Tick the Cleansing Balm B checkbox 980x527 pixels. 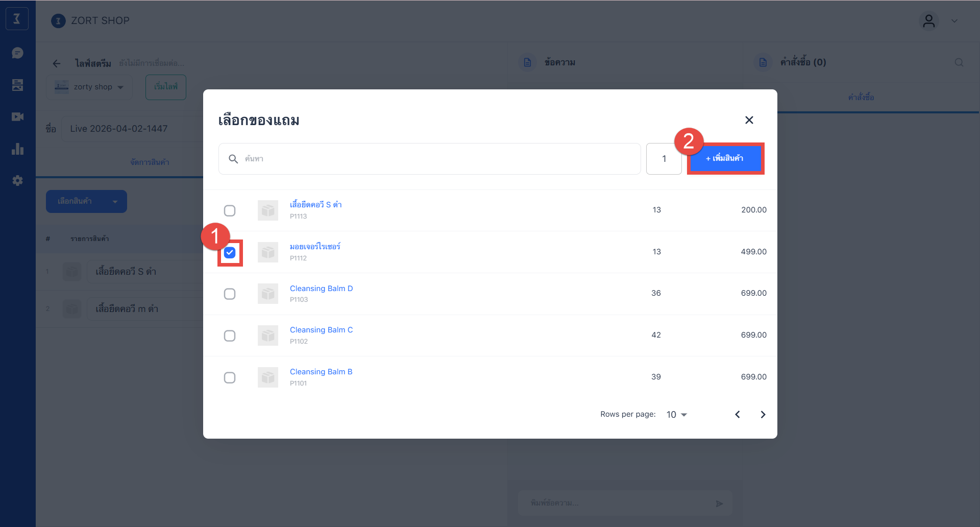tap(230, 378)
